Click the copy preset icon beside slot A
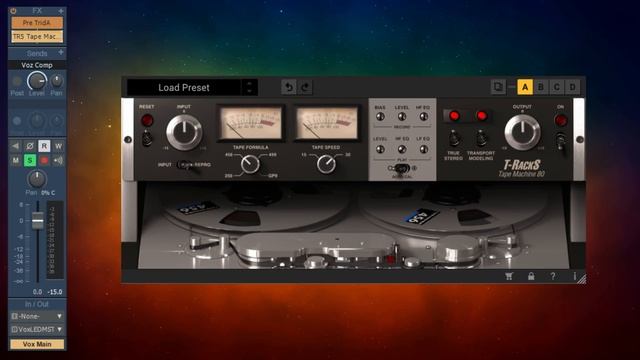This screenshot has width=640, height=360. coord(498,87)
